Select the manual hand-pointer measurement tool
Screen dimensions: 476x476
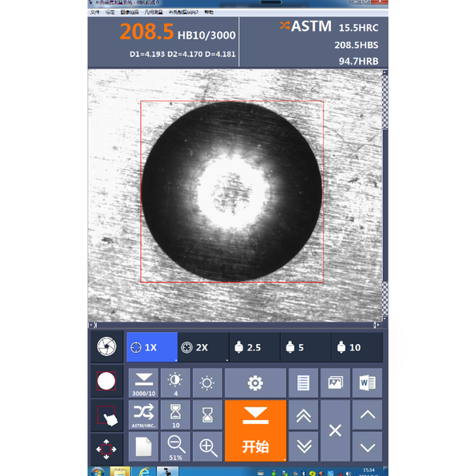[107, 416]
